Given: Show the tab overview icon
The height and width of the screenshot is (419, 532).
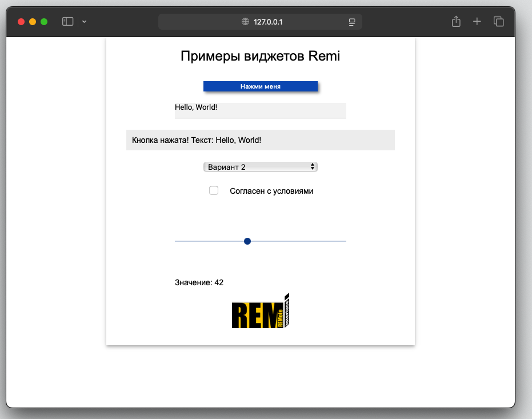Looking at the screenshot, I should click(x=498, y=21).
